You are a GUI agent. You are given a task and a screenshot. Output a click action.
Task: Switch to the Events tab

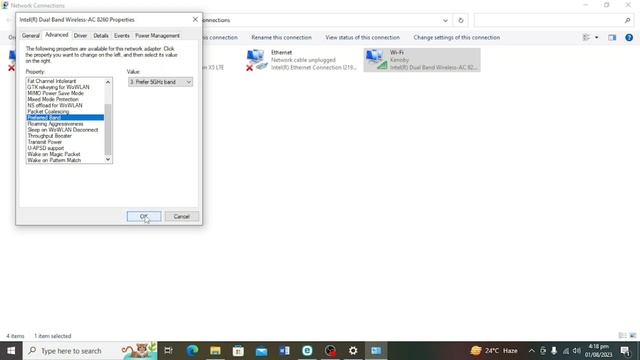122,36
